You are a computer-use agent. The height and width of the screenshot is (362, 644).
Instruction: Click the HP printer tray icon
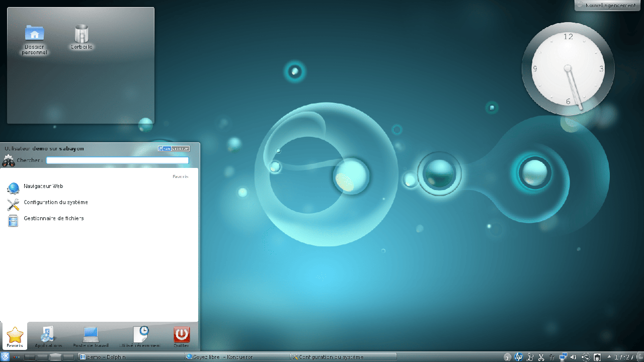[519, 357]
